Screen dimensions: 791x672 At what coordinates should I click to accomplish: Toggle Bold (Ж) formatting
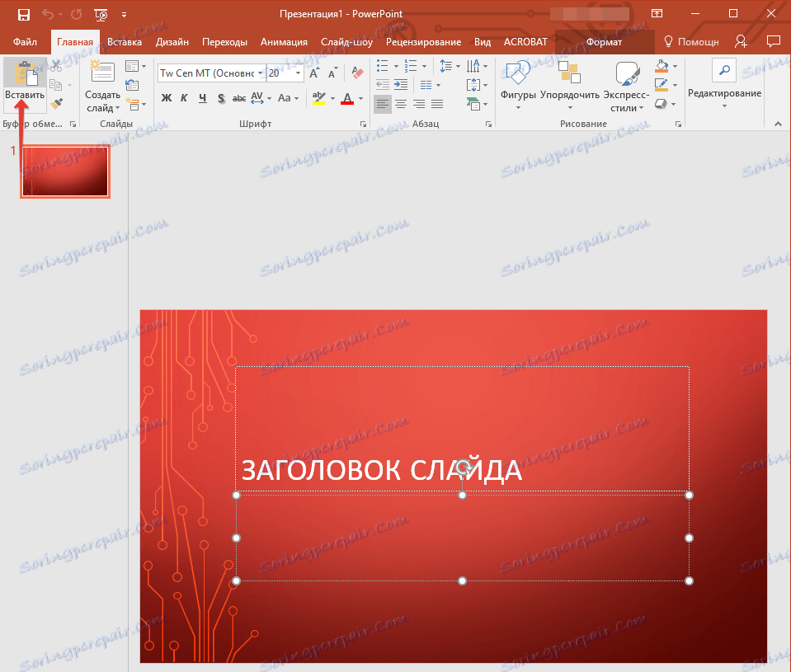[x=167, y=98]
